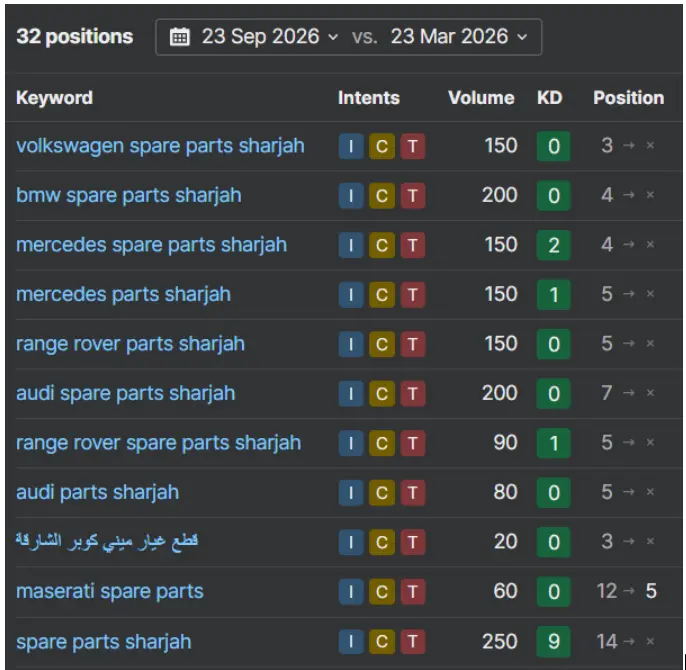Sort by the KD column header
Image resolution: width=686 pixels, height=670 pixels.
click(550, 98)
